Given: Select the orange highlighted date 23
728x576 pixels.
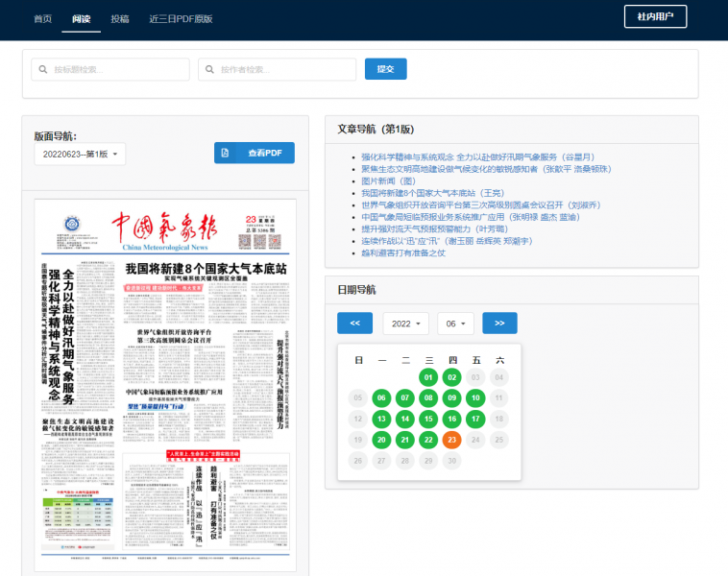Looking at the screenshot, I should [x=451, y=440].
